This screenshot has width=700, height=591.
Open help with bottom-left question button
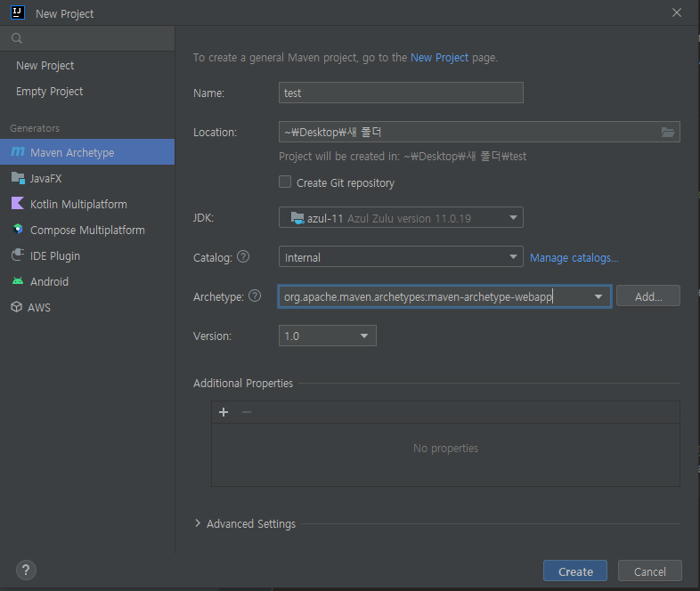[26, 571]
